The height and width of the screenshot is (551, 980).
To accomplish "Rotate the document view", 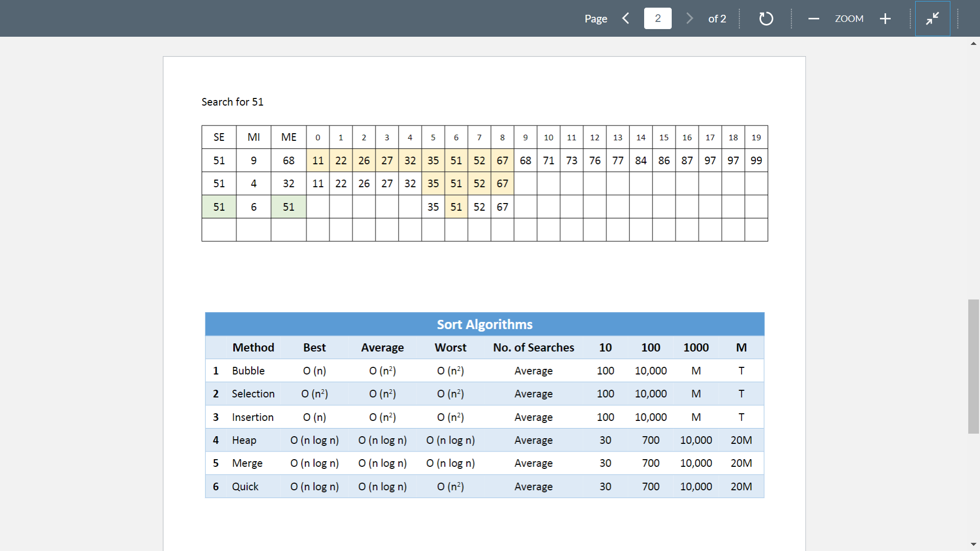I will click(x=766, y=18).
